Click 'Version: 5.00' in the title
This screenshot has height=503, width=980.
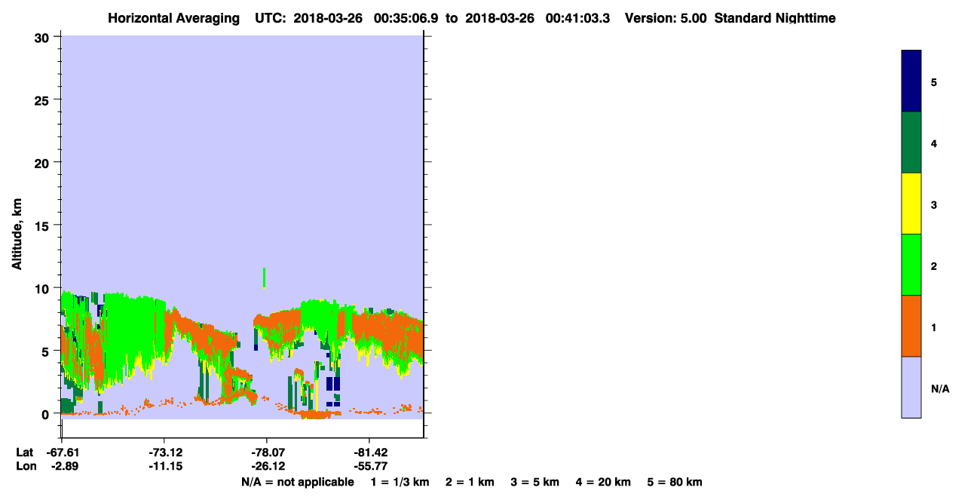[x=666, y=18]
